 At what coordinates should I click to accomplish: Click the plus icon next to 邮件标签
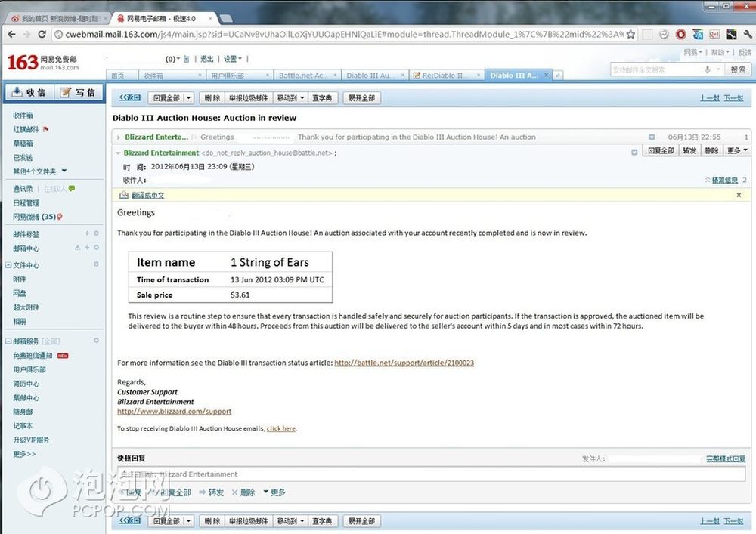(87, 233)
